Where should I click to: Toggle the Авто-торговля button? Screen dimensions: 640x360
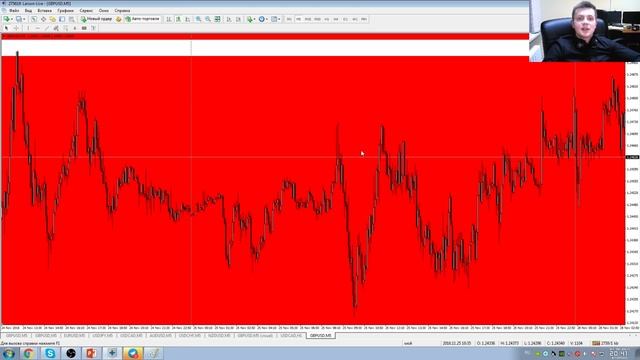click(x=142, y=19)
